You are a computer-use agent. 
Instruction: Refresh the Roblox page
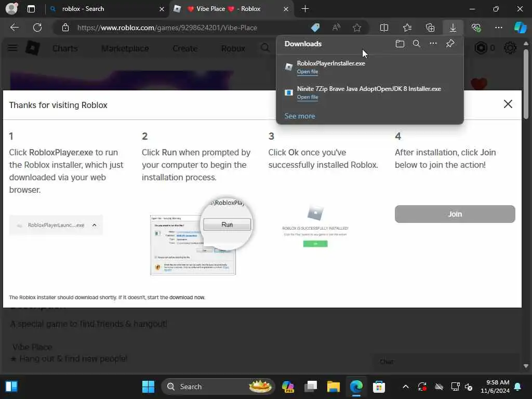[x=37, y=28]
